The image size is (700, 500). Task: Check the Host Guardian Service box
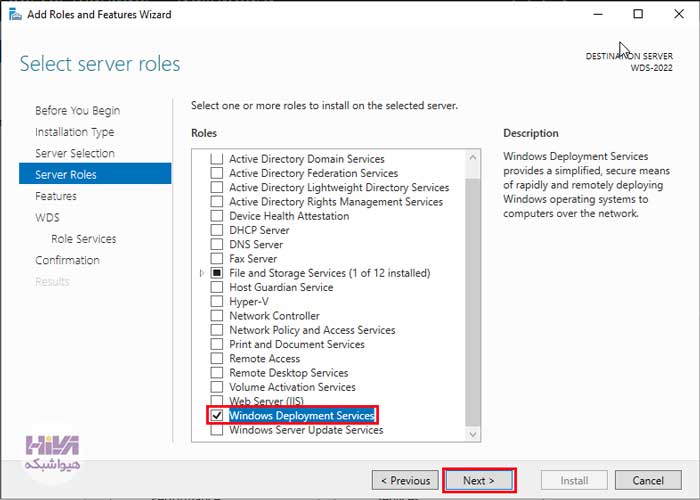point(217,288)
